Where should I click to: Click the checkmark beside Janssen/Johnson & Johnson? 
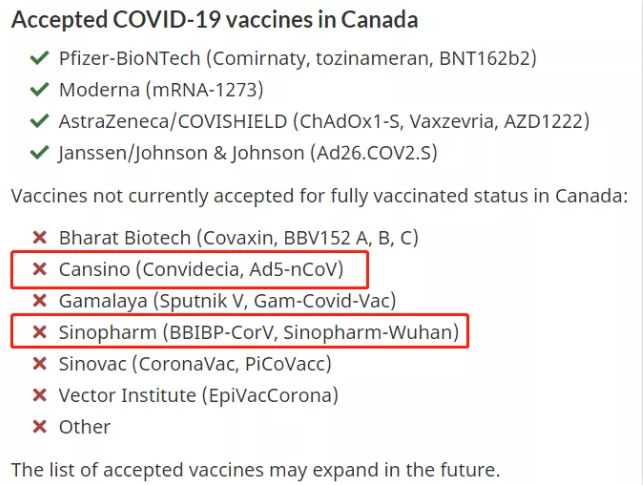click(40, 153)
